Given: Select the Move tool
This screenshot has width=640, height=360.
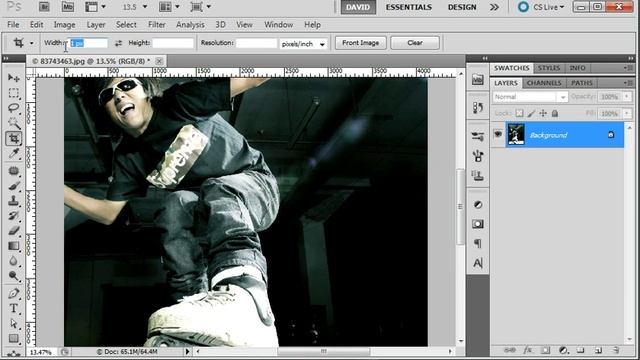Looking at the screenshot, I should click(x=13, y=78).
